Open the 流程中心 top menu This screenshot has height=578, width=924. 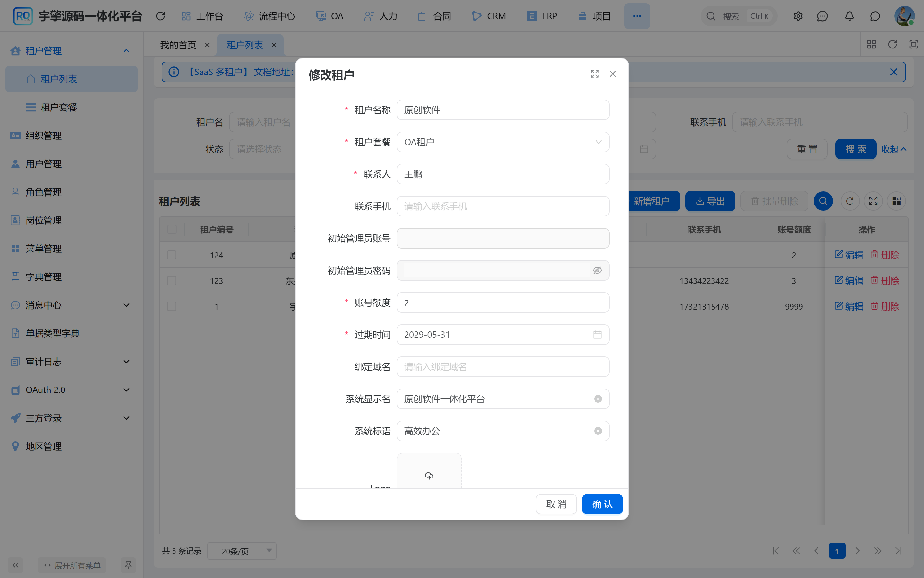point(269,16)
